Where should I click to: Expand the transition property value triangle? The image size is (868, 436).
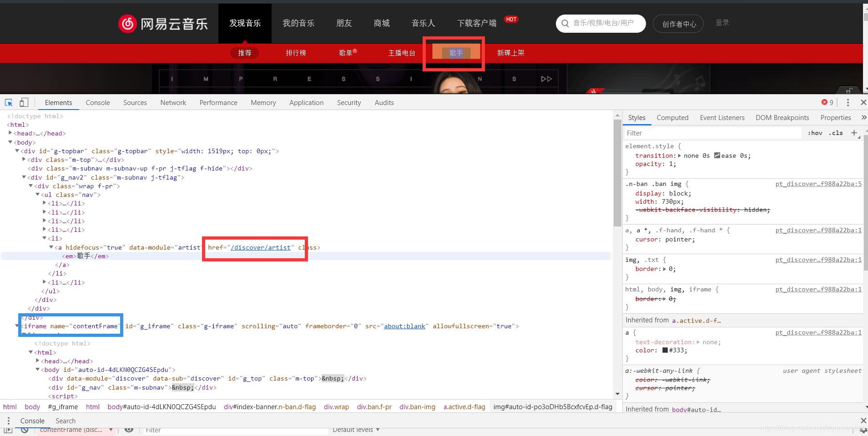tap(680, 155)
